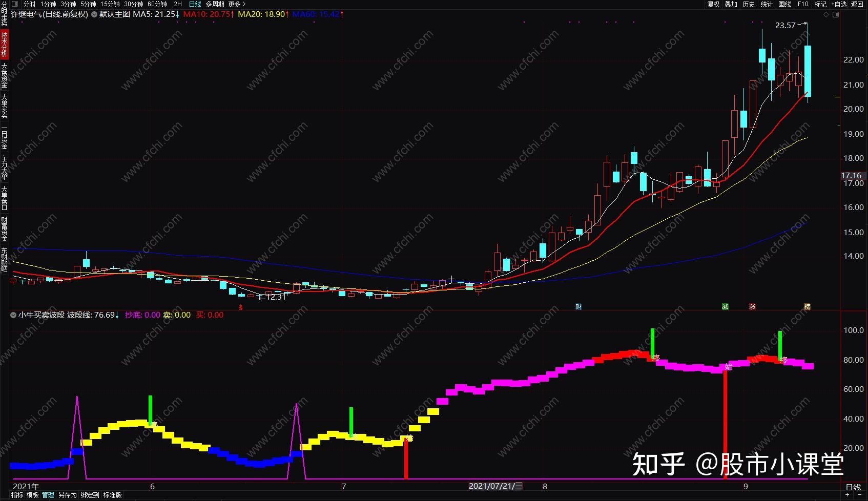Open 大单买卖 sidebar tab

click(4, 106)
